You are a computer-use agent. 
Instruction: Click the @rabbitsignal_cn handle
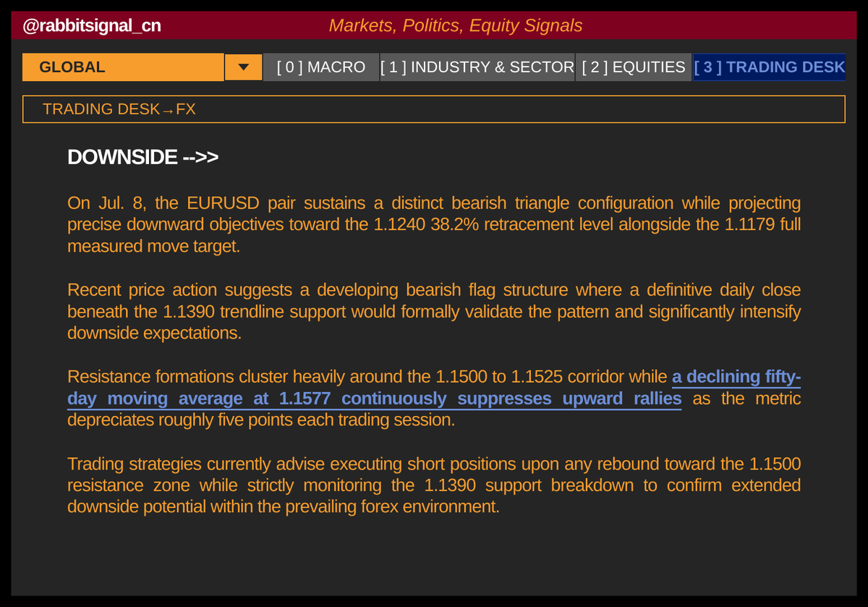click(92, 26)
